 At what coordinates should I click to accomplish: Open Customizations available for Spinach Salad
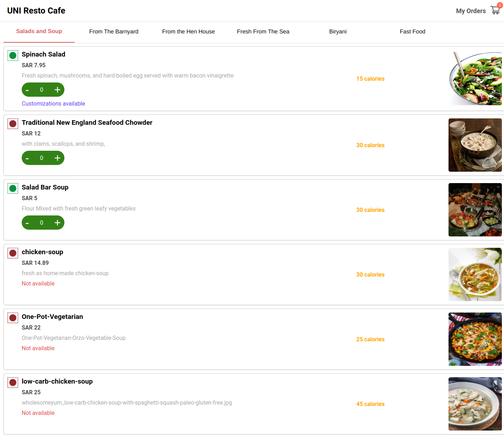pyautogui.click(x=53, y=103)
